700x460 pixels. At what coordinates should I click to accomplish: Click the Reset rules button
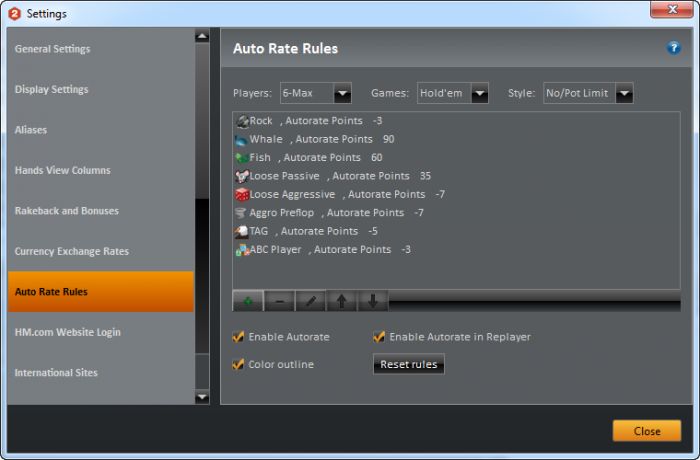[x=408, y=364]
